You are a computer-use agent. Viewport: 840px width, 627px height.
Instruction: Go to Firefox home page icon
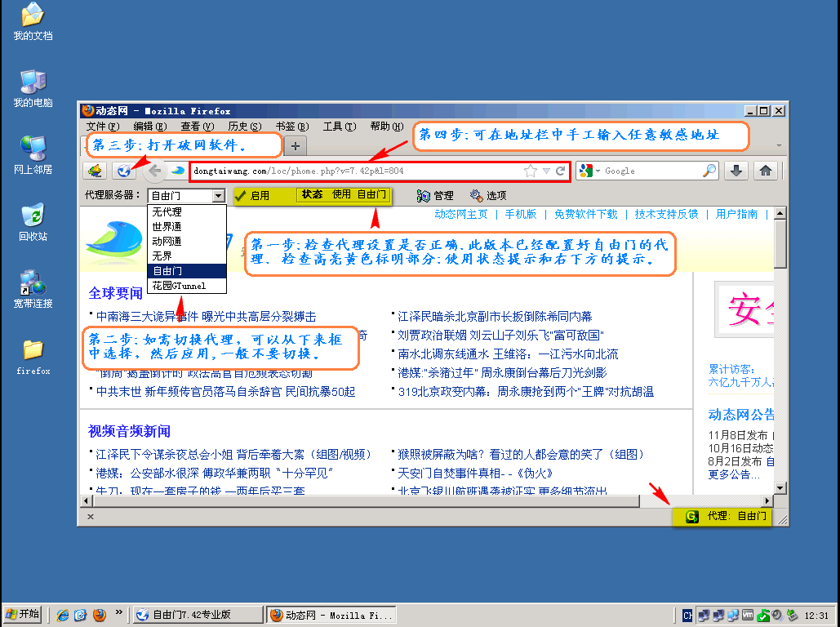766,171
